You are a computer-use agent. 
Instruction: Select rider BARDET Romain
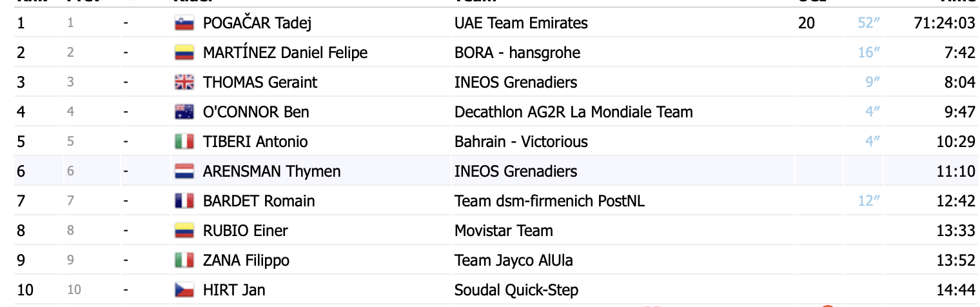[x=259, y=201]
